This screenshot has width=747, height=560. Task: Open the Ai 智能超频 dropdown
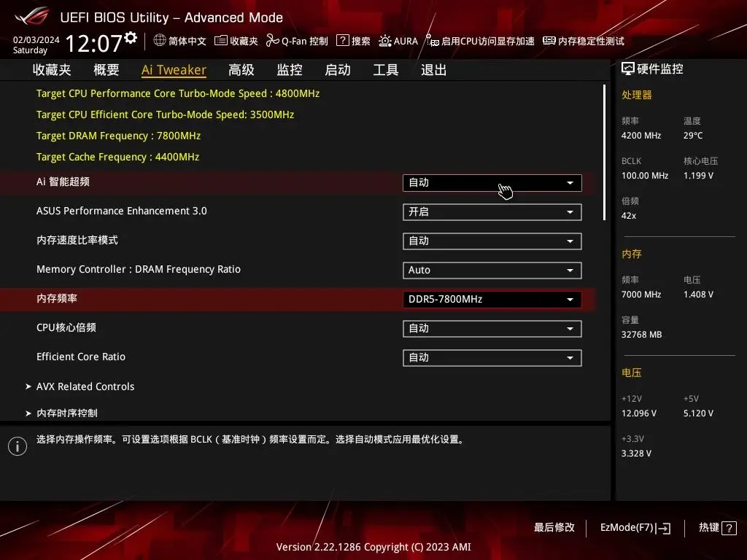click(492, 183)
